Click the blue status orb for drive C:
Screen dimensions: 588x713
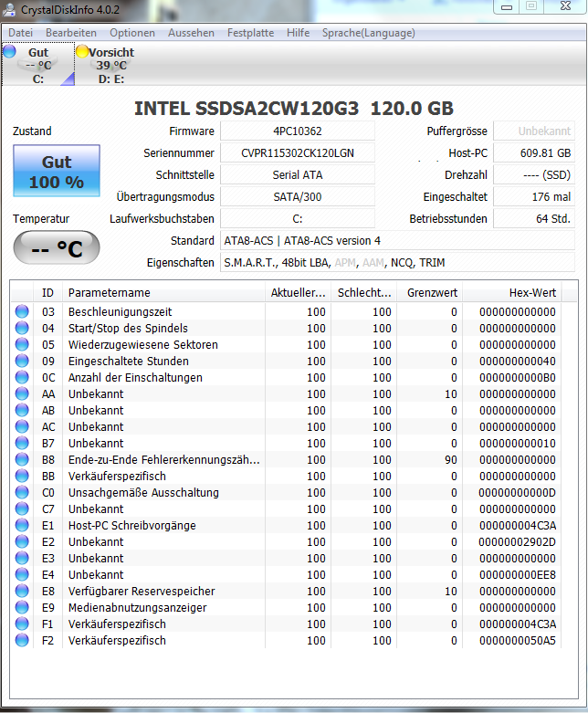9,51
